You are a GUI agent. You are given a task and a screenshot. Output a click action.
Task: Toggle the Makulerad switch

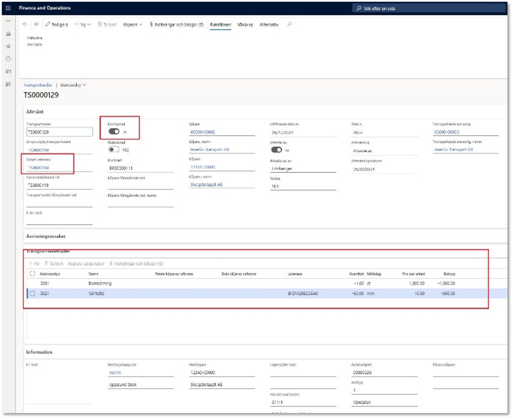pos(114,150)
